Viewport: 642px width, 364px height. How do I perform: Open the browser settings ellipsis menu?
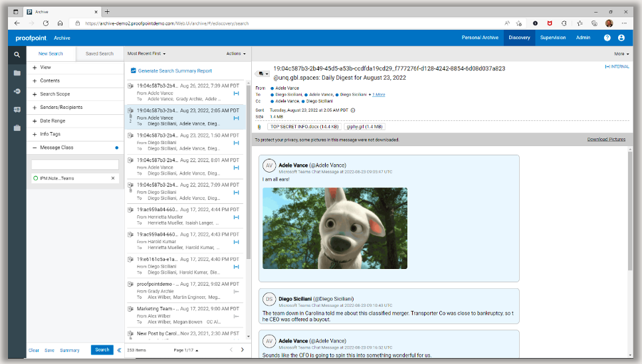[624, 23]
